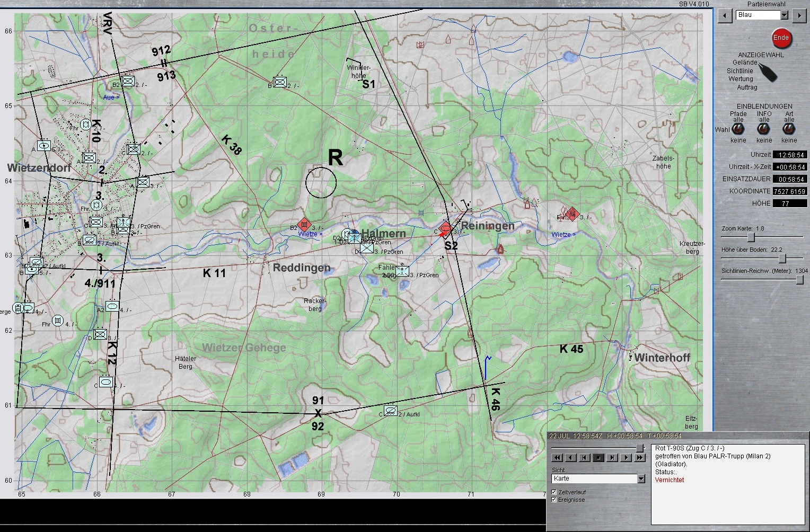Toggle the Art overlay knob
This screenshot has width=810, height=532.
click(x=789, y=129)
